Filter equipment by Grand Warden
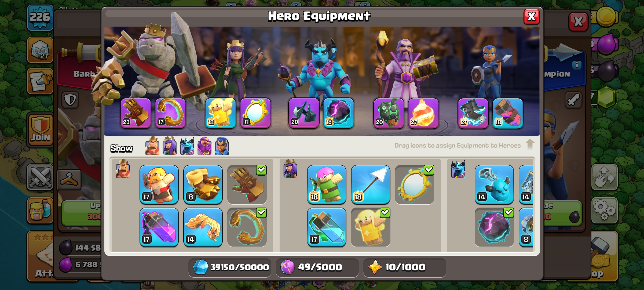Viewport: 644px width, 290px height. click(204, 146)
